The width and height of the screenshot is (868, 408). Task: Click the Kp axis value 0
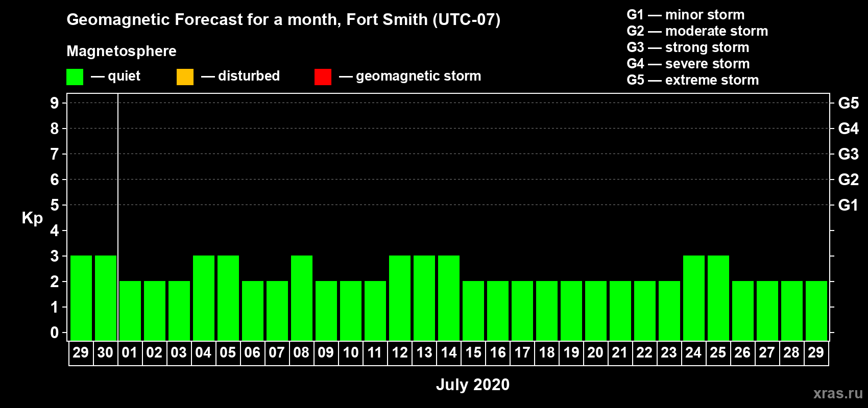[54, 333]
